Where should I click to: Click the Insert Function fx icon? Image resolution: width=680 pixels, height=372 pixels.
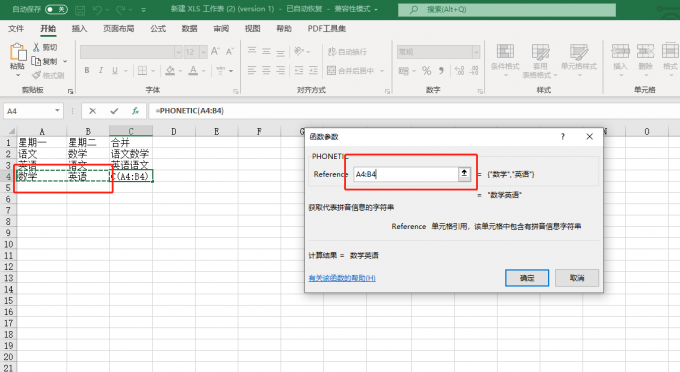tap(135, 111)
